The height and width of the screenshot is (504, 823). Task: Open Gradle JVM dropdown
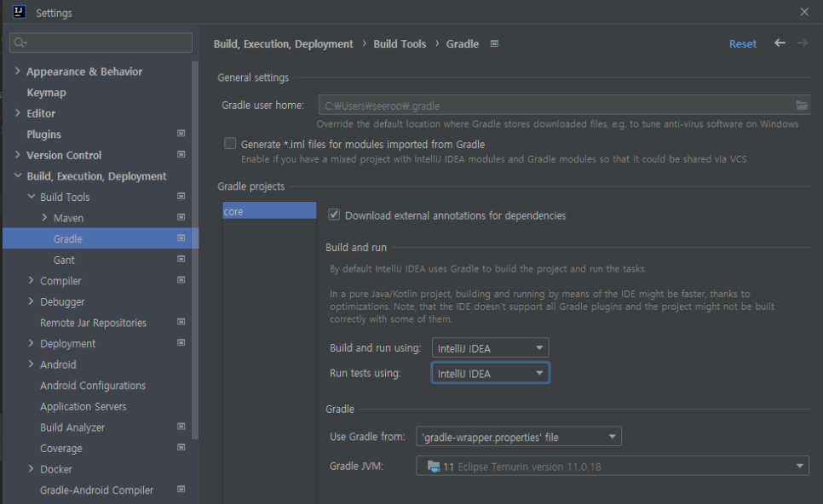613,467
